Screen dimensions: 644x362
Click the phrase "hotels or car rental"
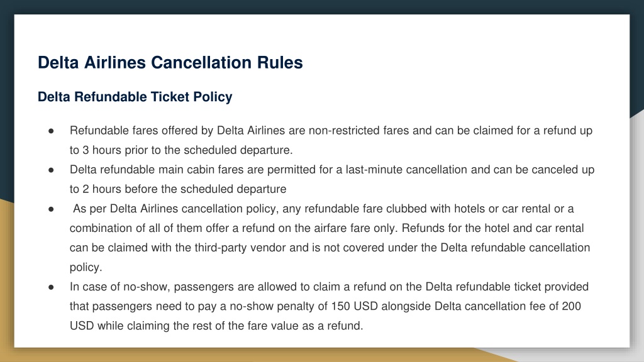(502, 209)
